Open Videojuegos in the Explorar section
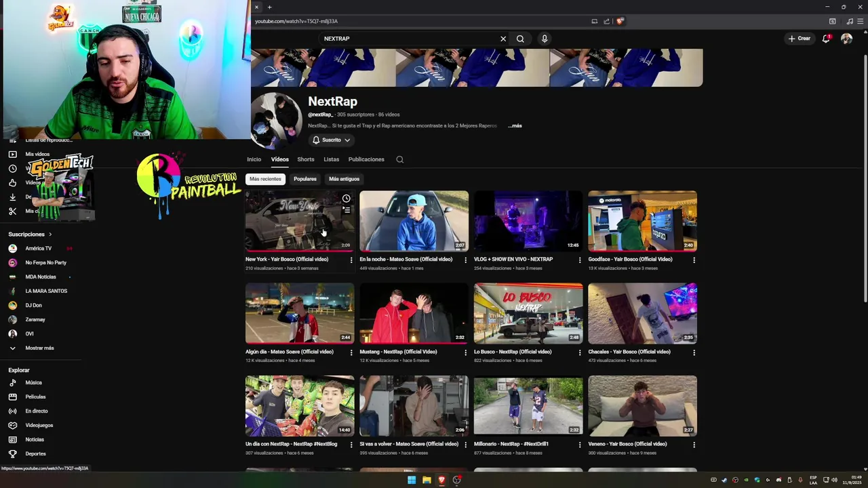The height and width of the screenshot is (488, 868). (41, 425)
